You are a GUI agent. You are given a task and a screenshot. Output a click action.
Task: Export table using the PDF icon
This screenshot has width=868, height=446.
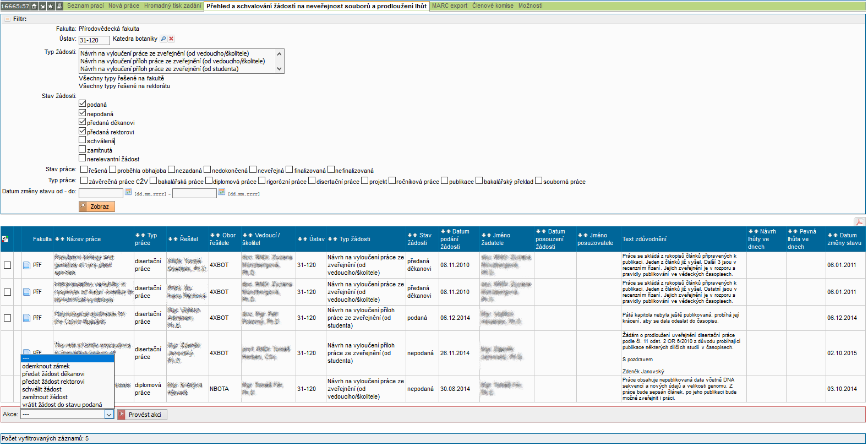(x=858, y=222)
